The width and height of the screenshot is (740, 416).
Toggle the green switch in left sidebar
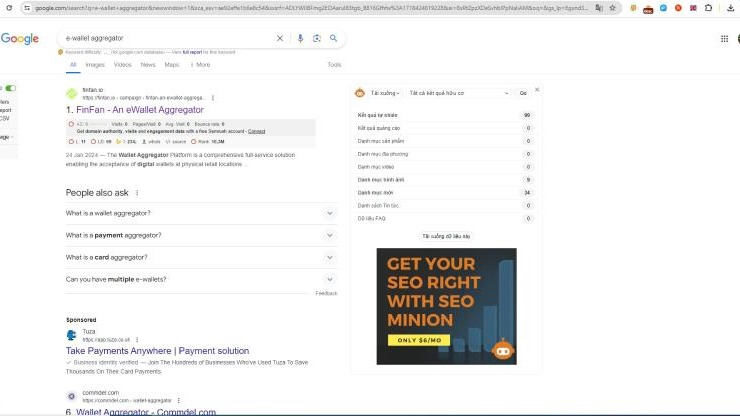(x=10, y=88)
